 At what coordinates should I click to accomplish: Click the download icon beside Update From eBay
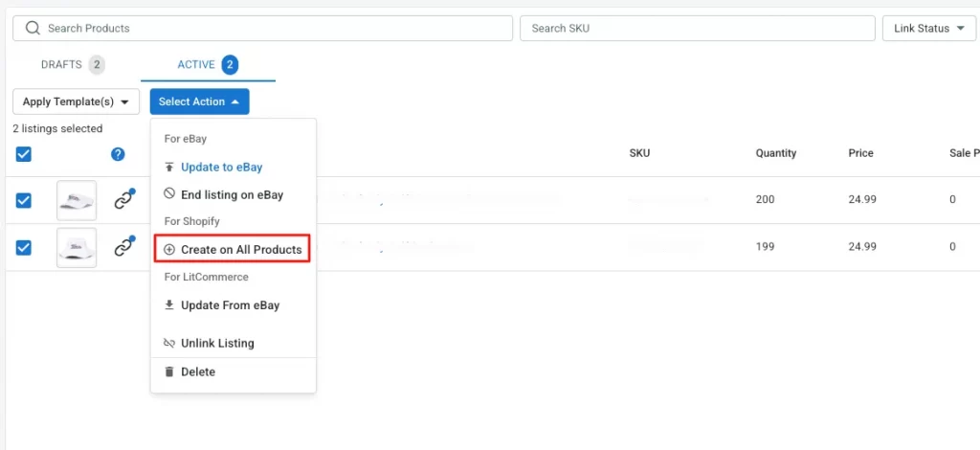pos(169,305)
